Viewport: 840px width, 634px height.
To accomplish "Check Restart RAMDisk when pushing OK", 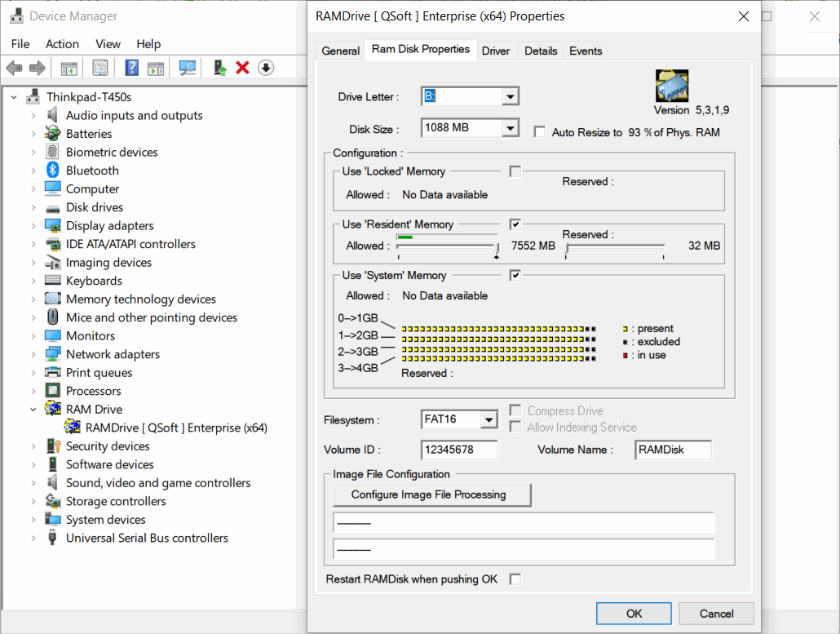I will click(x=515, y=579).
